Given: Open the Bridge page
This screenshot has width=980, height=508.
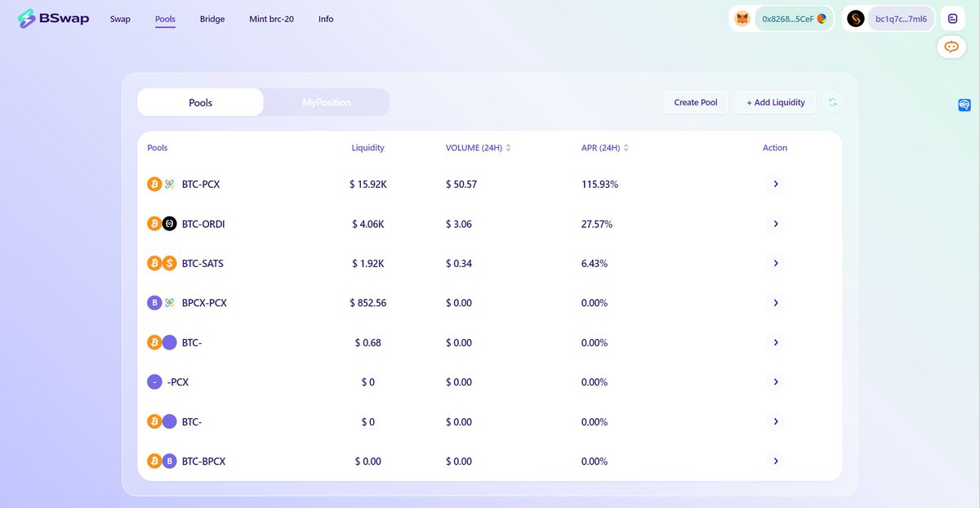Looking at the screenshot, I should (x=212, y=19).
